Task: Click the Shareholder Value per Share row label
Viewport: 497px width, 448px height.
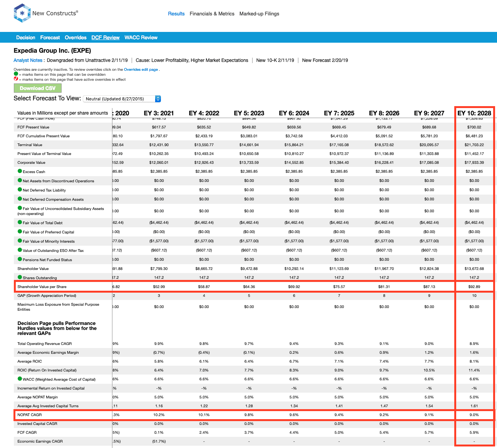Action: [42, 286]
